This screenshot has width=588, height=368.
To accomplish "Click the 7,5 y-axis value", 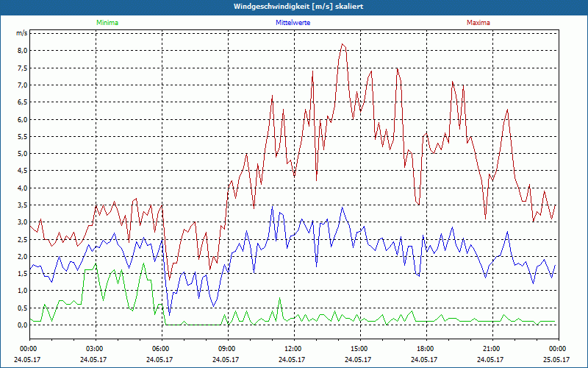I will pos(23,68).
